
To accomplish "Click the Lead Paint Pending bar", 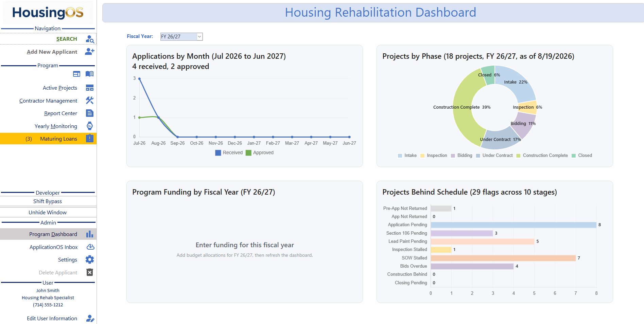I will [x=482, y=241].
